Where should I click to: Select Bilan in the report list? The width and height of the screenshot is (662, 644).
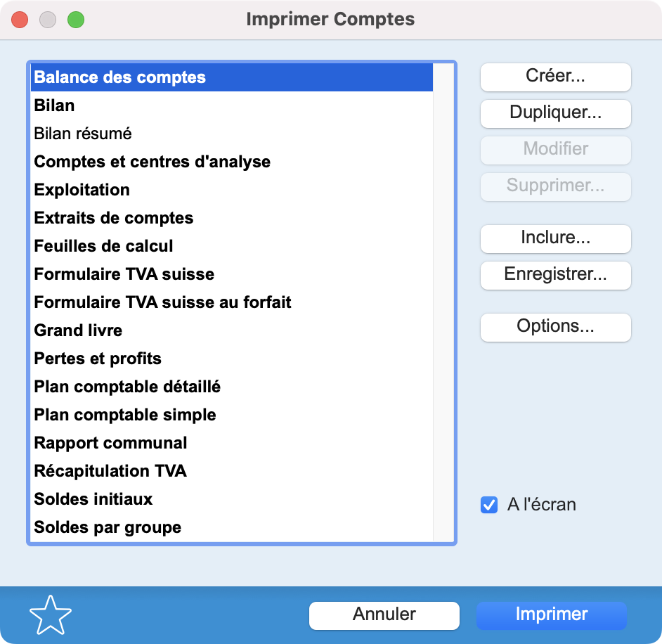(232, 105)
